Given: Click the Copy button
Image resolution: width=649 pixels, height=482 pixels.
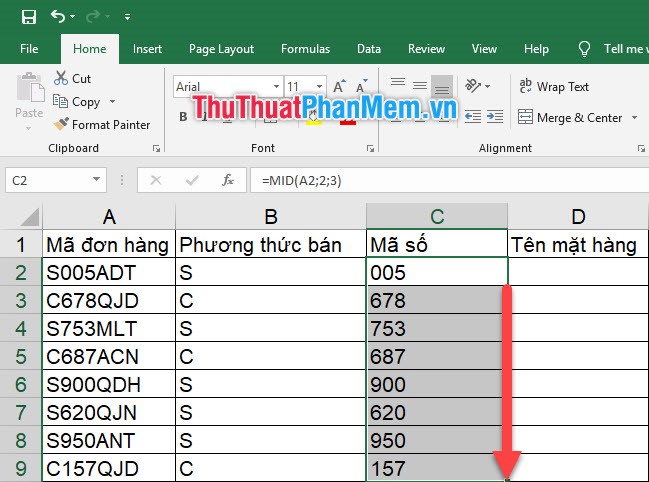Looking at the screenshot, I should (x=76, y=101).
